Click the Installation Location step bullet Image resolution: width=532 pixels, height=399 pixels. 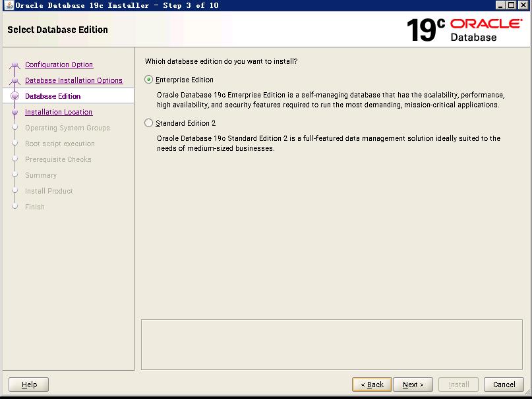coord(15,112)
